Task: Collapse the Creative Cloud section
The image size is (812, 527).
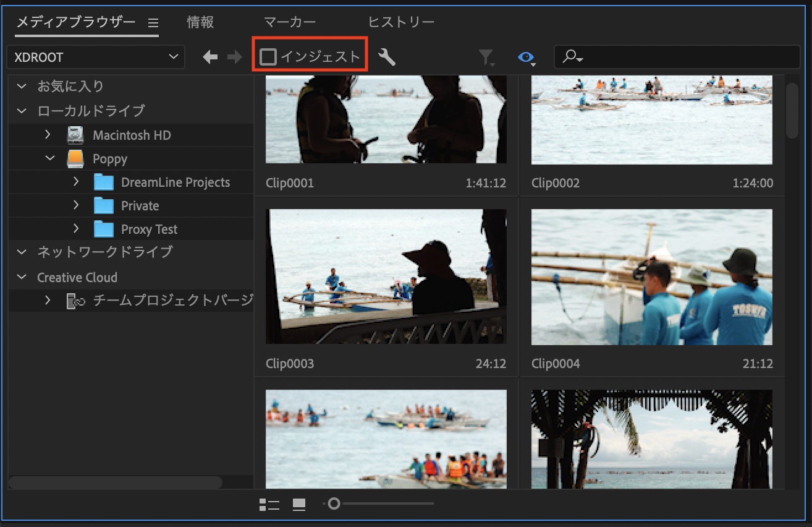Action: (x=22, y=277)
